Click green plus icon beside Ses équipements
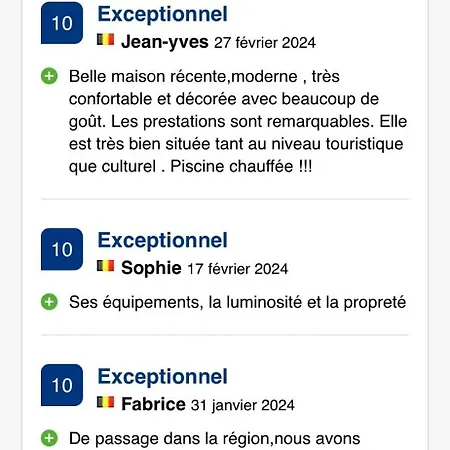This screenshot has width=450, height=450. pyautogui.click(x=49, y=302)
